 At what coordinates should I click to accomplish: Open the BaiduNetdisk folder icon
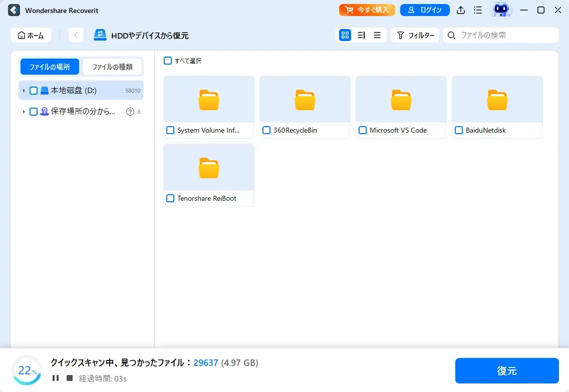[x=497, y=100]
